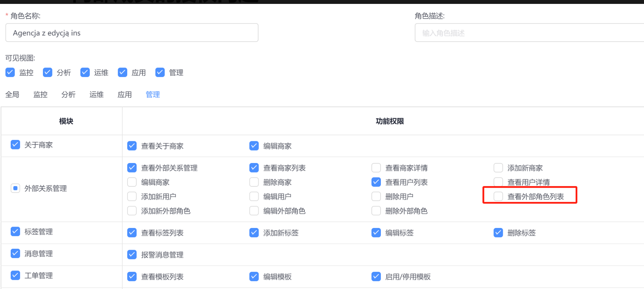Uncheck 监控 checkbox under 可见视图

[10, 72]
